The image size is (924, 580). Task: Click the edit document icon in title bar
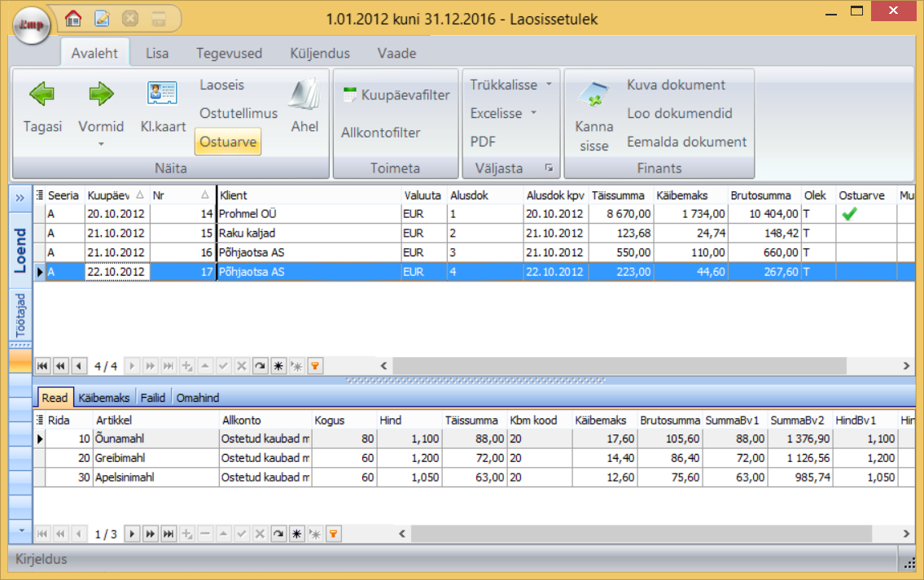pos(102,17)
